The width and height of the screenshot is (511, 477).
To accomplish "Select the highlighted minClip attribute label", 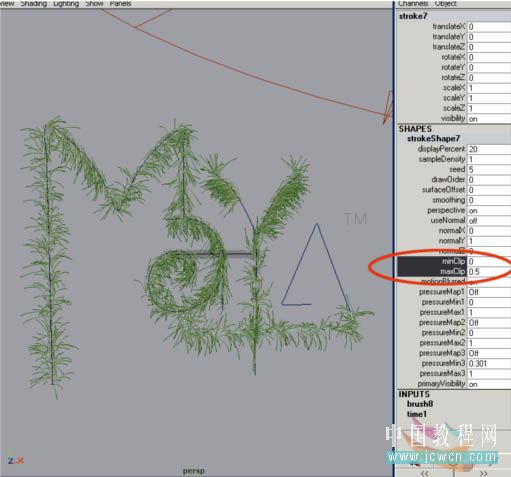I will [x=453, y=261].
